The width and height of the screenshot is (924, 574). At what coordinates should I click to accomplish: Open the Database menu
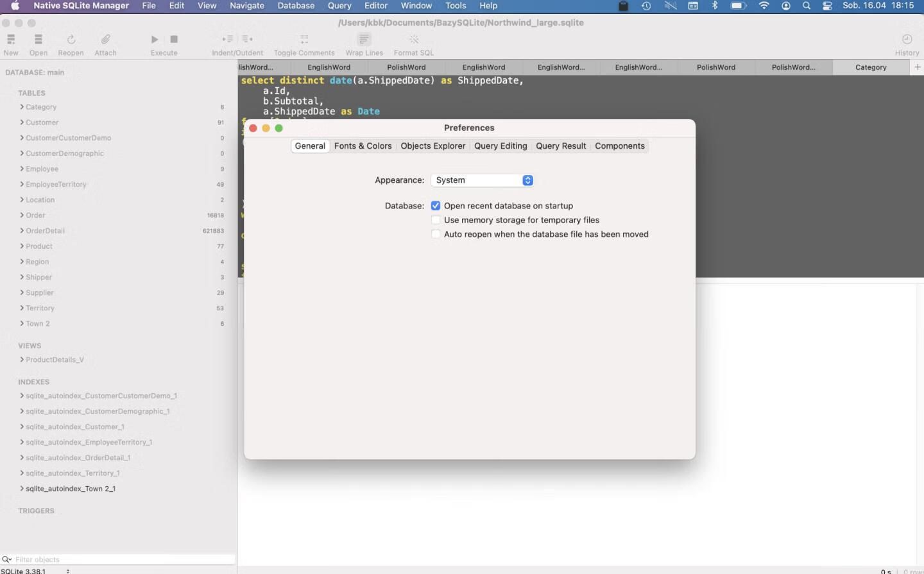point(296,6)
